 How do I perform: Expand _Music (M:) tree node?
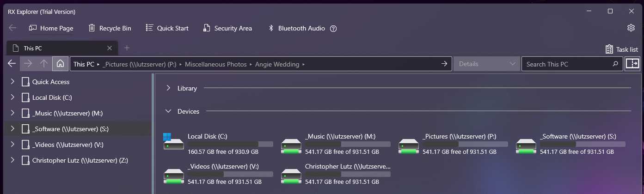pos(12,113)
